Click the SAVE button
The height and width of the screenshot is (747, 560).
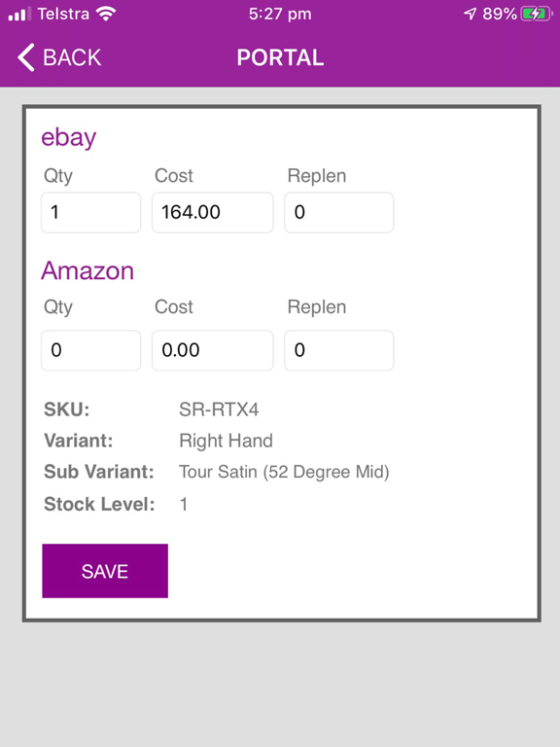[x=105, y=571]
